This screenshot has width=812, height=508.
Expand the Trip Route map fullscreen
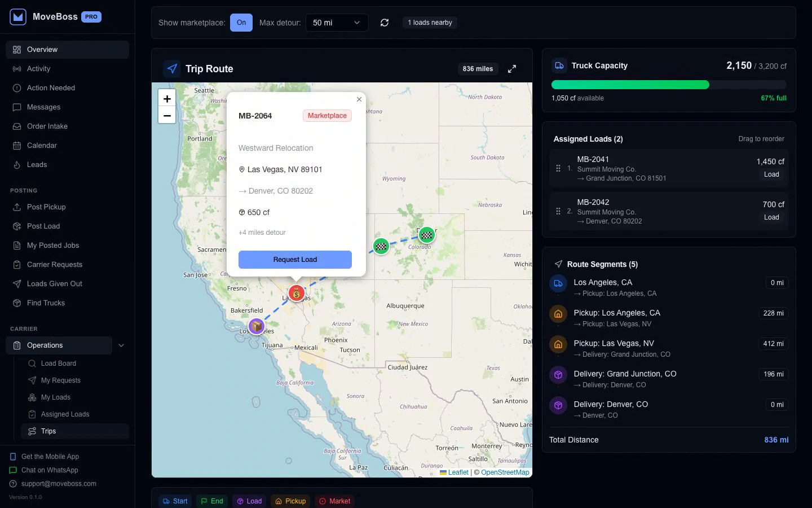point(512,69)
